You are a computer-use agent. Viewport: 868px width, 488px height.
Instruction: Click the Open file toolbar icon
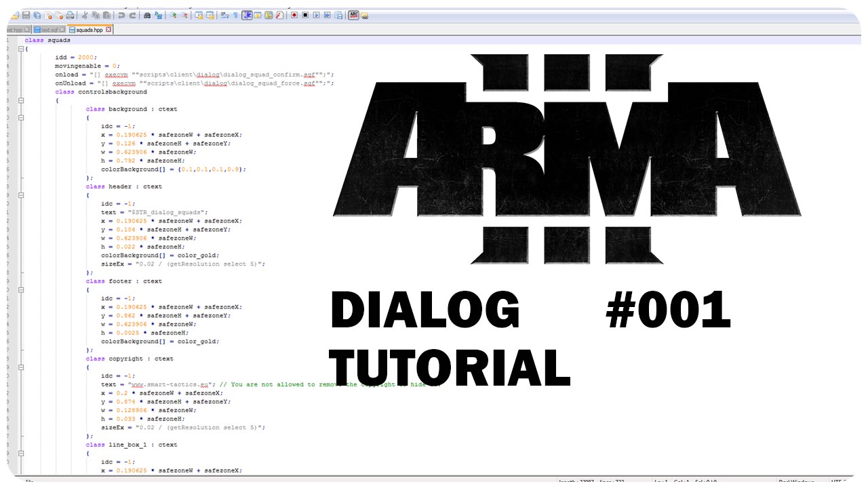click(x=15, y=15)
